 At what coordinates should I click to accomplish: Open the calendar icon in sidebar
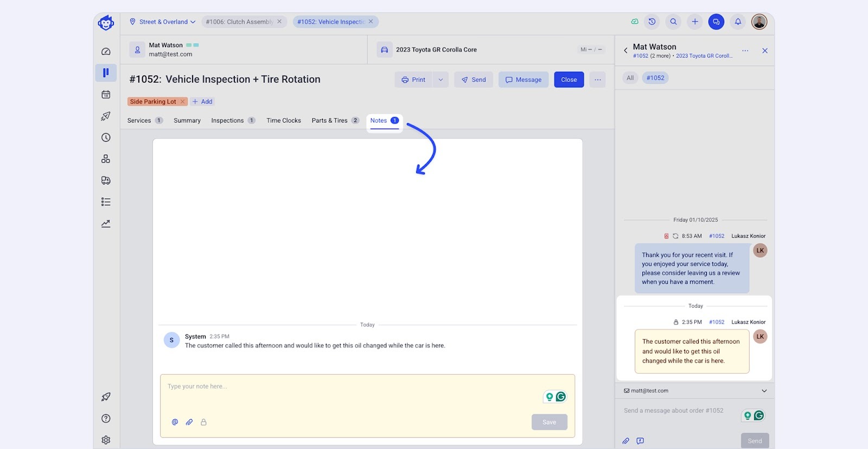[x=106, y=94]
